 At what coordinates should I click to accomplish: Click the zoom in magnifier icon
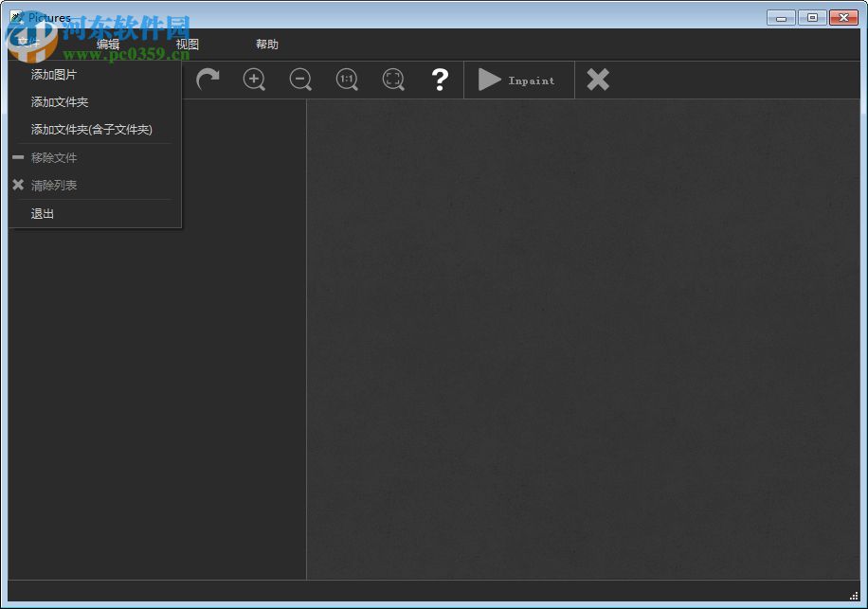[x=254, y=80]
